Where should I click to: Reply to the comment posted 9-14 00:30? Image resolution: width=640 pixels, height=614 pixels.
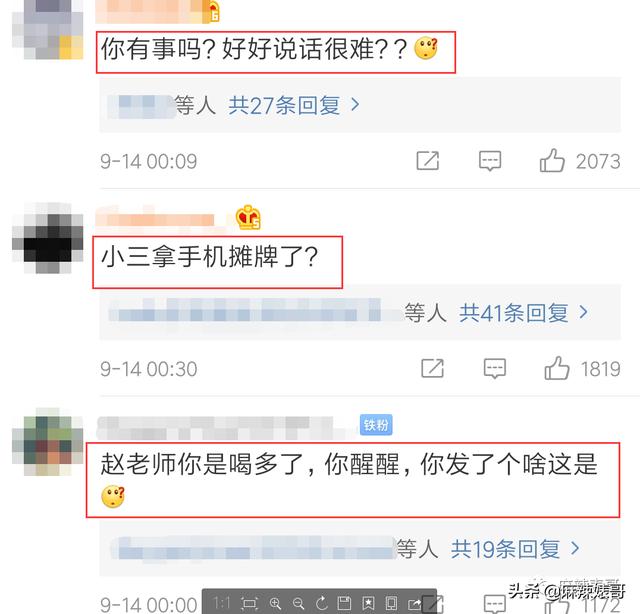[495, 368]
